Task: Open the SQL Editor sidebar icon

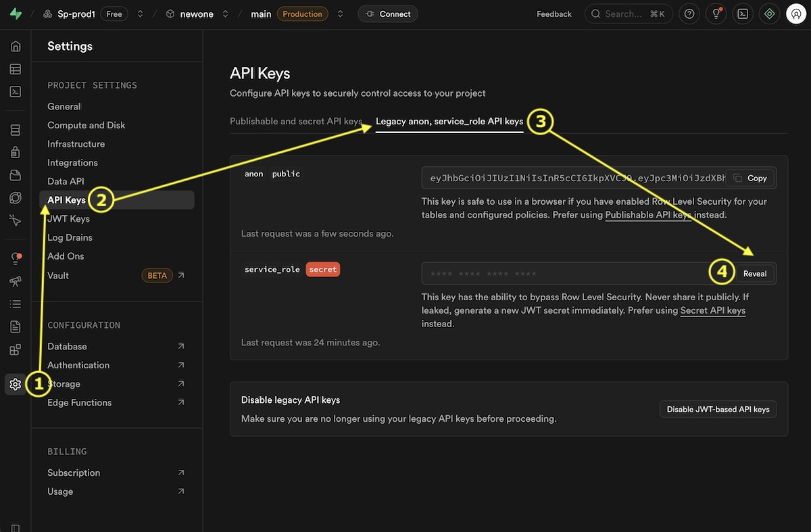Action: pos(16,91)
